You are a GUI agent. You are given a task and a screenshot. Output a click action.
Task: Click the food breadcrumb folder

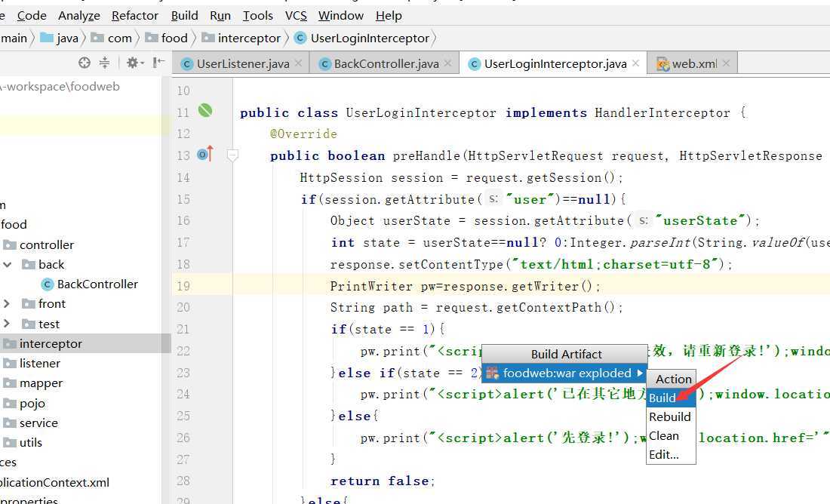coord(166,38)
